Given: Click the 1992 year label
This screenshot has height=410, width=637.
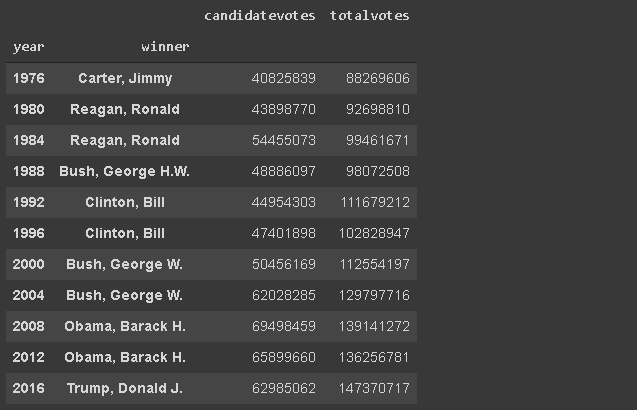Looking at the screenshot, I should [x=29, y=202].
